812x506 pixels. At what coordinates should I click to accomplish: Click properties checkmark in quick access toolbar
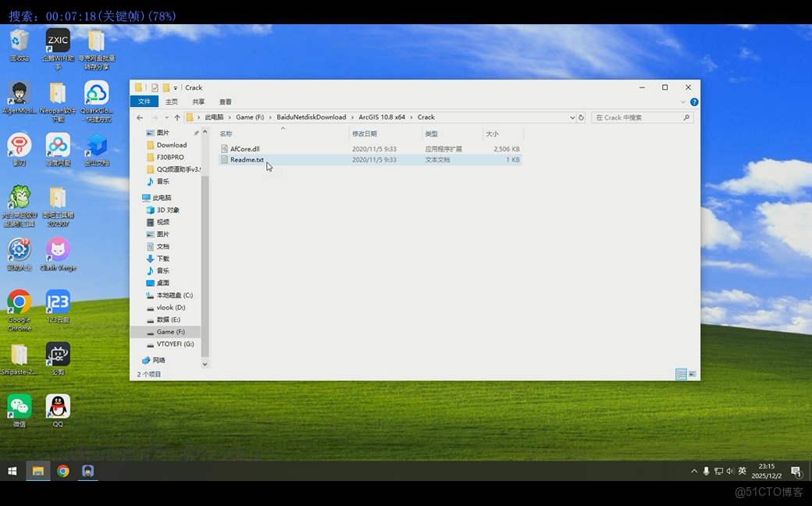(x=155, y=88)
